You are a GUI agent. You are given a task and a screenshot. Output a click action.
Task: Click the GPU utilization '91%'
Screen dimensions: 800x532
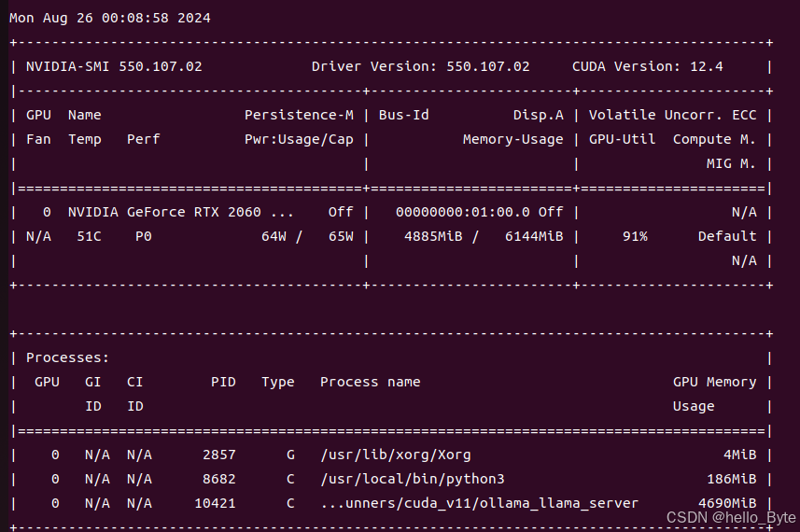click(635, 237)
